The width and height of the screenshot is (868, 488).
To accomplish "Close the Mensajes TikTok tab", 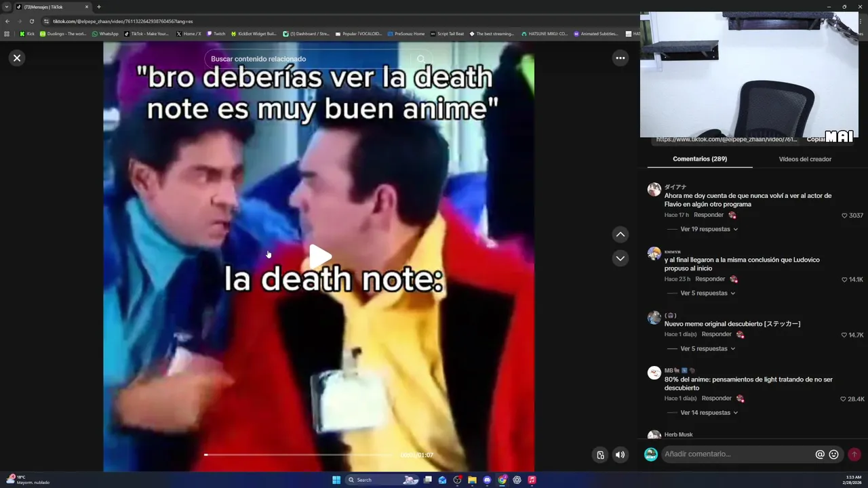I will [87, 7].
